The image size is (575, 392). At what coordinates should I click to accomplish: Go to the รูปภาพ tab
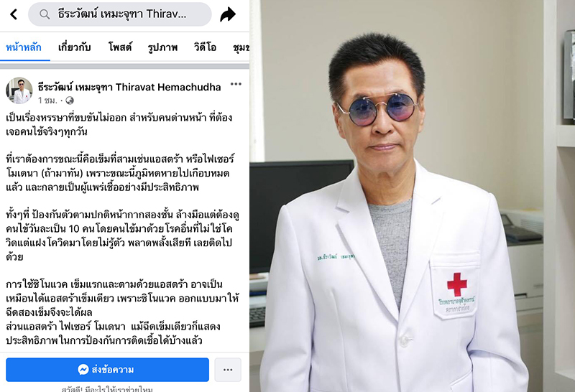(x=162, y=47)
